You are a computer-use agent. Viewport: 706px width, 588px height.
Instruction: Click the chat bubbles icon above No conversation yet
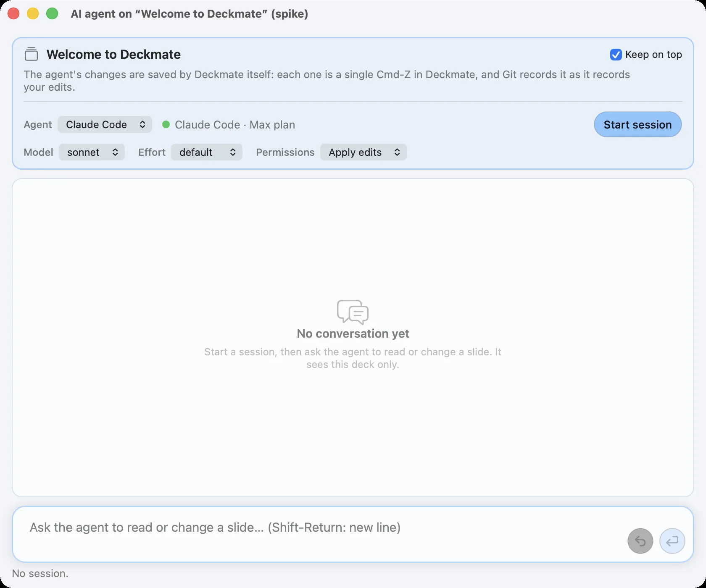tap(353, 312)
